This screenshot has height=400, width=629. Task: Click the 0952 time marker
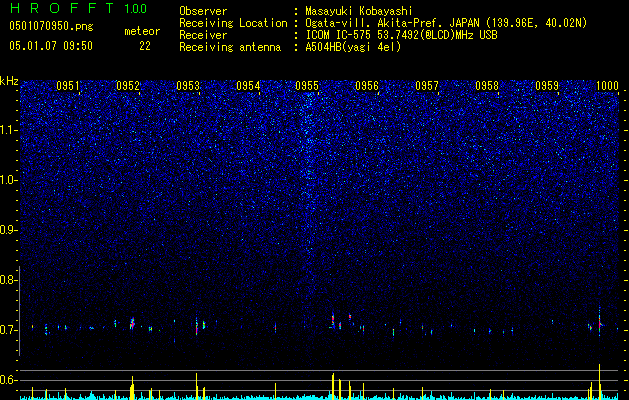(x=128, y=86)
